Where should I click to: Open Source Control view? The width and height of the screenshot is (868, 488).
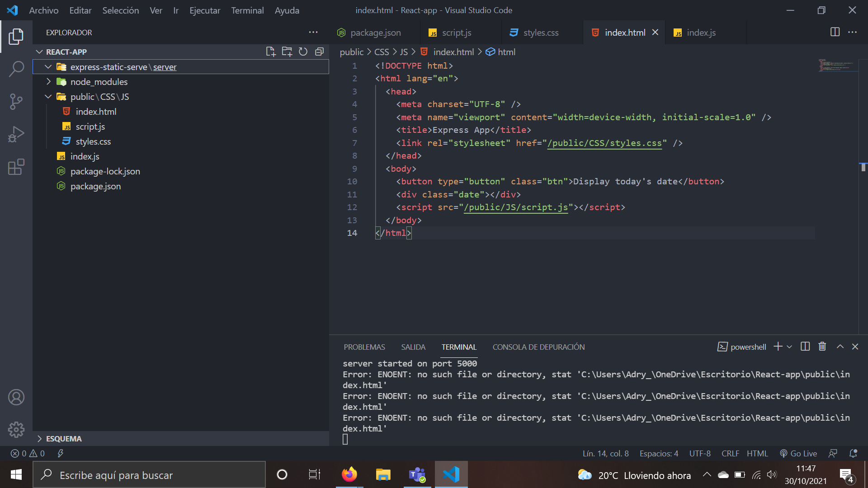pyautogui.click(x=16, y=102)
